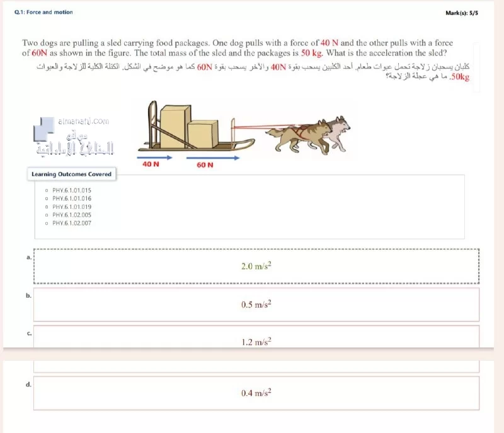Click the Q.1: Force and motion heading

tap(43, 12)
